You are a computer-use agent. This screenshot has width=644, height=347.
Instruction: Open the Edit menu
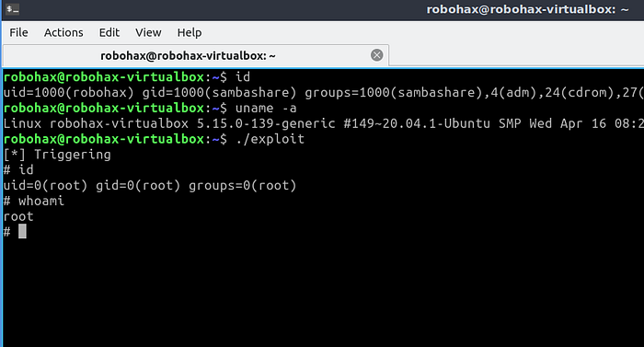(109, 32)
